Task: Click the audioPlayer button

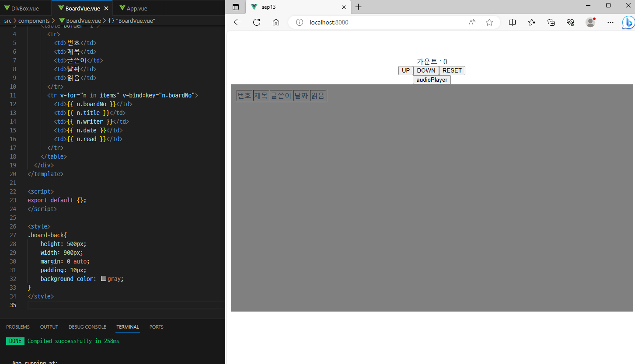Action: (432, 80)
